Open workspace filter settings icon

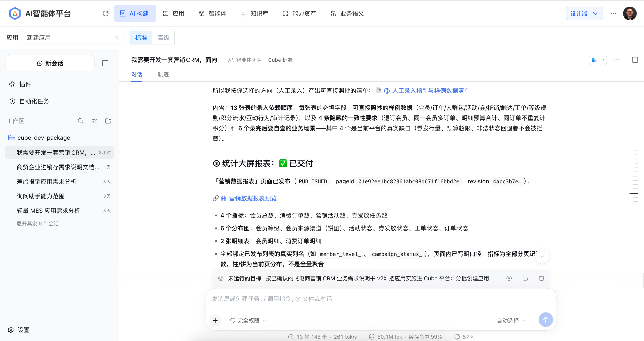(95, 121)
